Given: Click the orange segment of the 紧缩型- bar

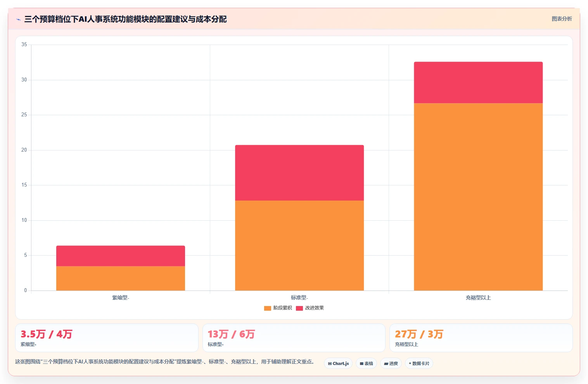Looking at the screenshot, I should pyautogui.click(x=121, y=278).
